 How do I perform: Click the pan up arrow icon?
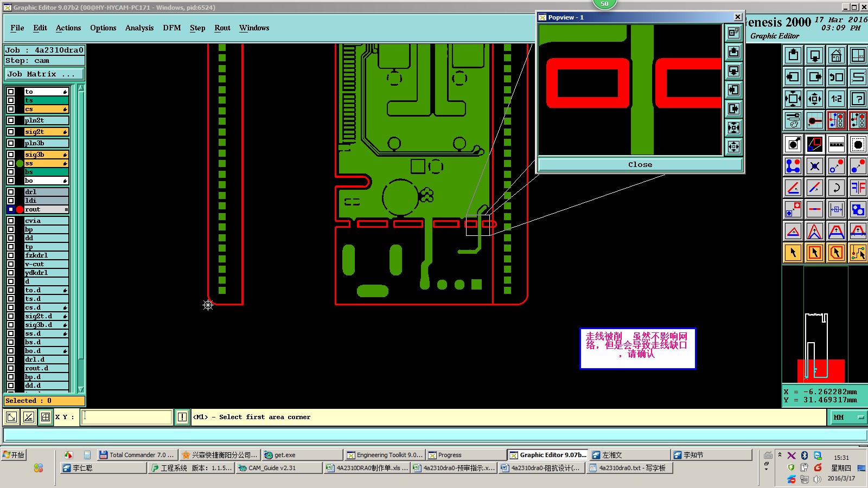(x=793, y=55)
